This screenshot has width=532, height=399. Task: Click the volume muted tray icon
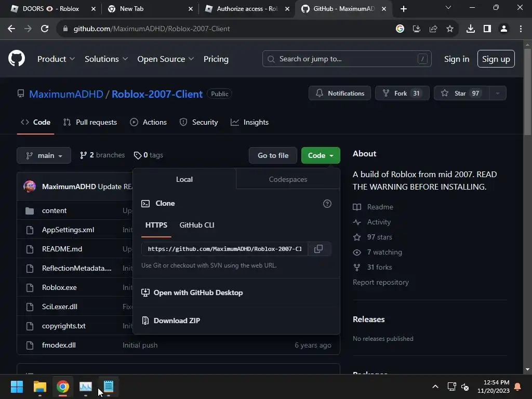coord(465,387)
